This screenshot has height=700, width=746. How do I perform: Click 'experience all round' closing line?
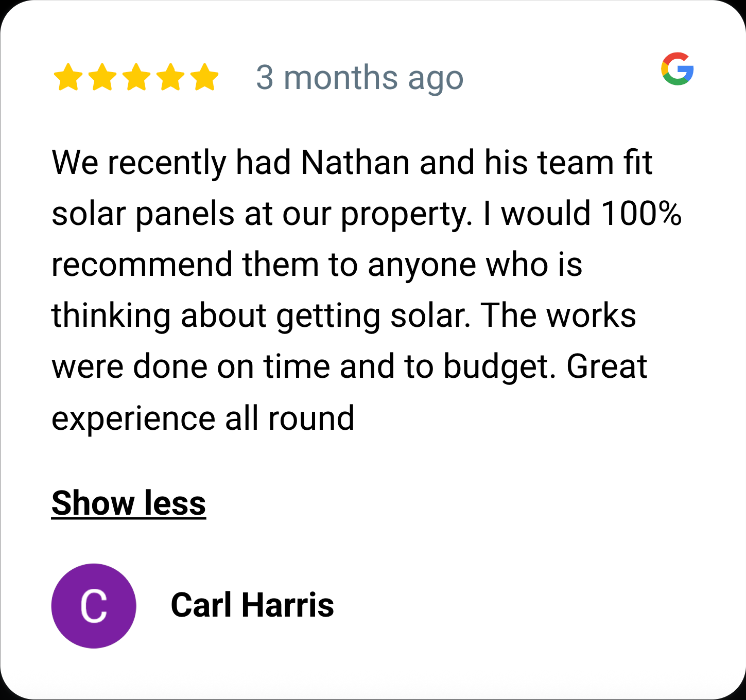(x=203, y=418)
